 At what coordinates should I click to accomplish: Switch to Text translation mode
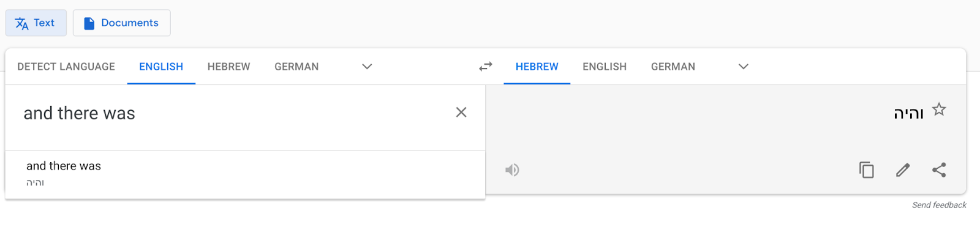coord(36,23)
